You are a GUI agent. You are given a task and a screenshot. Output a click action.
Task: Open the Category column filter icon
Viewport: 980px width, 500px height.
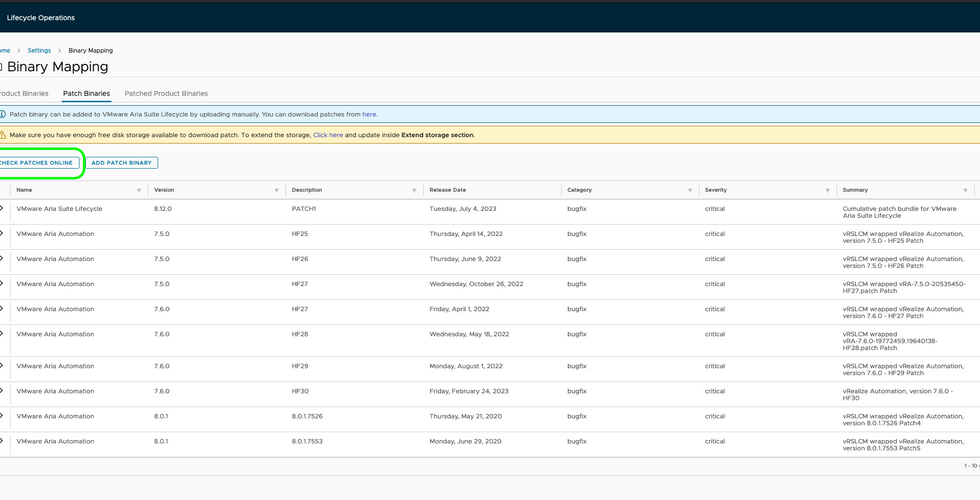(x=690, y=191)
